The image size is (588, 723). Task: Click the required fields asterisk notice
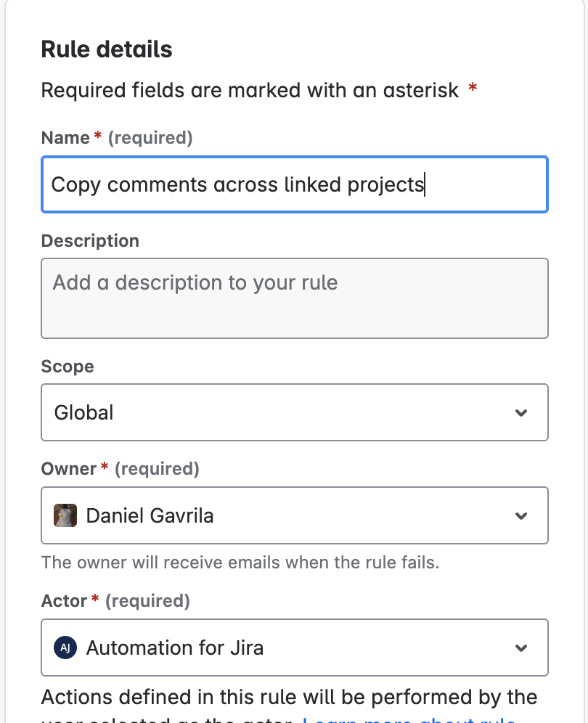250,91
